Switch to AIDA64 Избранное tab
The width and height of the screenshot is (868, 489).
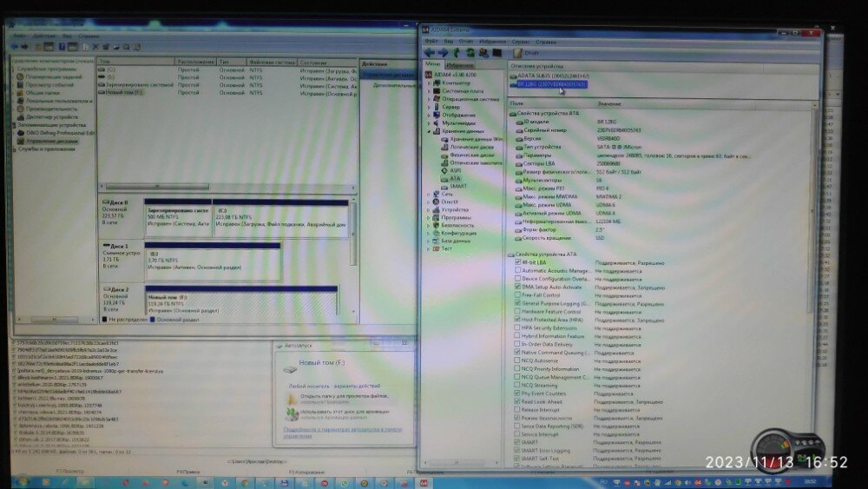pos(460,65)
